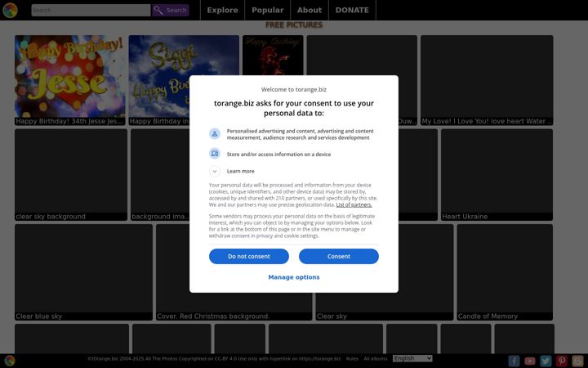
Task: Open the List of partners link
Action: [x=354, y=204]
